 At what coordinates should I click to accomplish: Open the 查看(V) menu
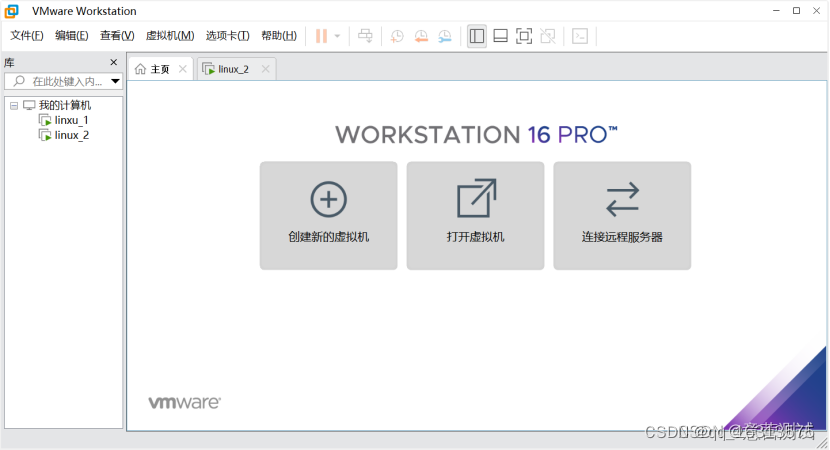(x=117, y=35)
